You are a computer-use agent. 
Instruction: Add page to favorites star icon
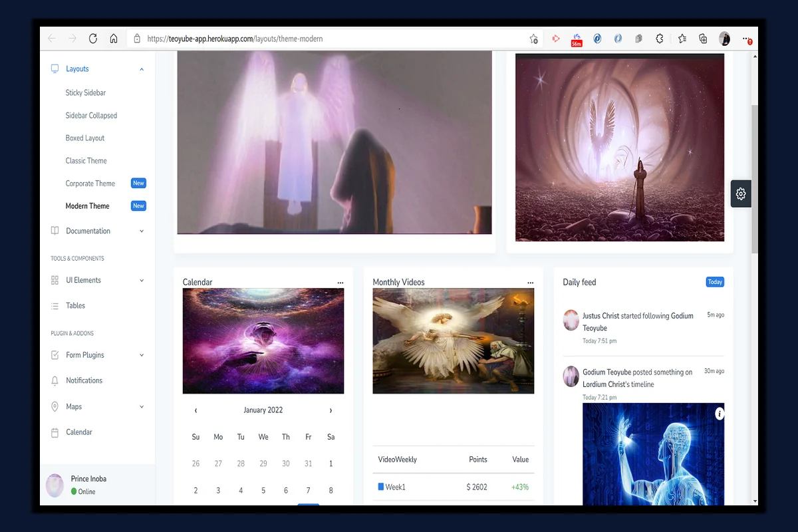click(533, 39)
